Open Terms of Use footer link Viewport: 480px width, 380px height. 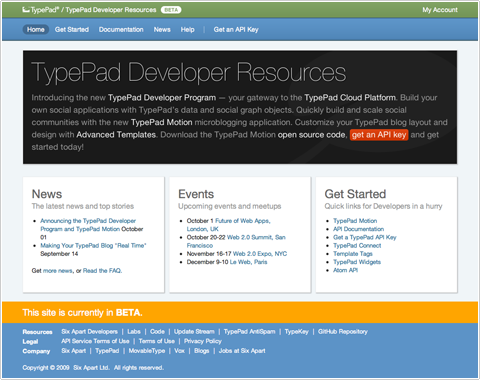pyautogui.click(x=157, y=341)
